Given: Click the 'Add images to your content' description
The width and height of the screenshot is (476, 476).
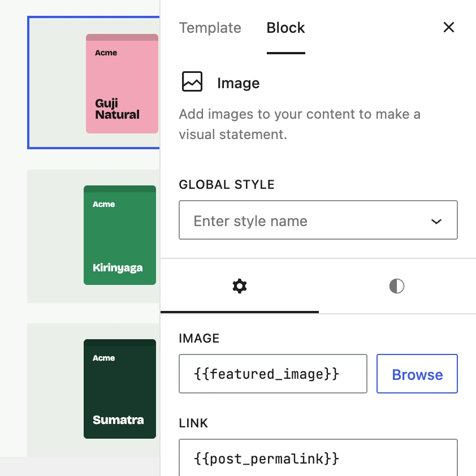Looking at the screenshot, I should (300, 124).
